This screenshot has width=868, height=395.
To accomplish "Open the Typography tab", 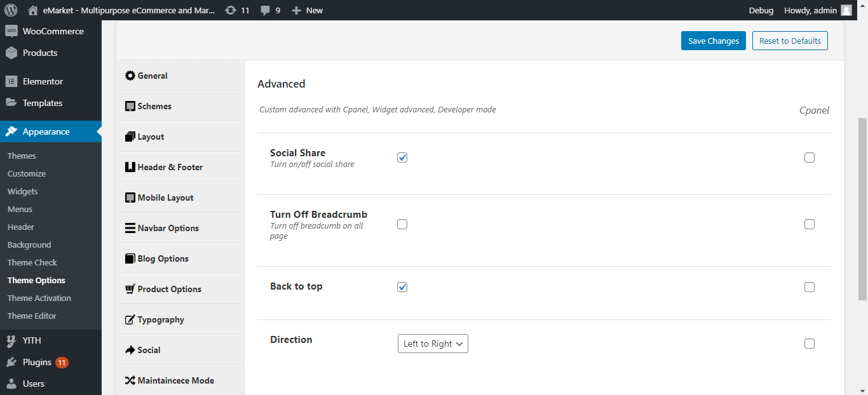I will point(180,319).
